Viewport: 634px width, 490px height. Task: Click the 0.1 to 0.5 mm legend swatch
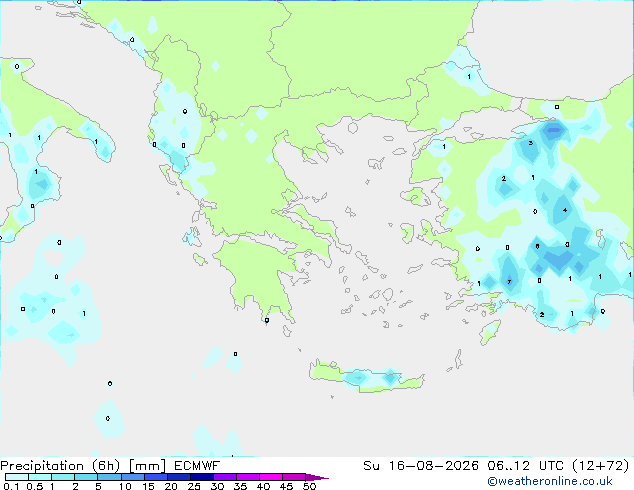(17, 477)
